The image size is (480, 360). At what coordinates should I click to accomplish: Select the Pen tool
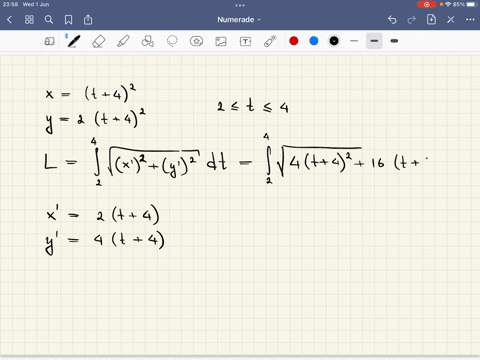pos(74,41)
